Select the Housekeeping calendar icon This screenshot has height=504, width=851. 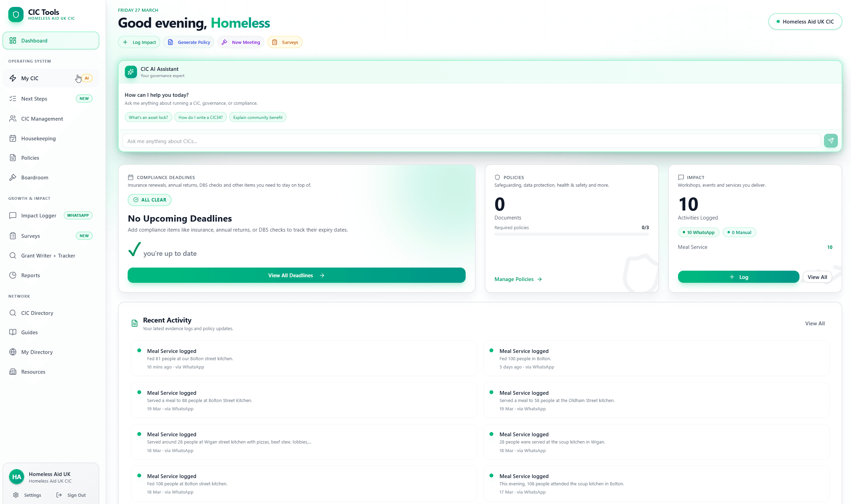(x=13, y=138)
